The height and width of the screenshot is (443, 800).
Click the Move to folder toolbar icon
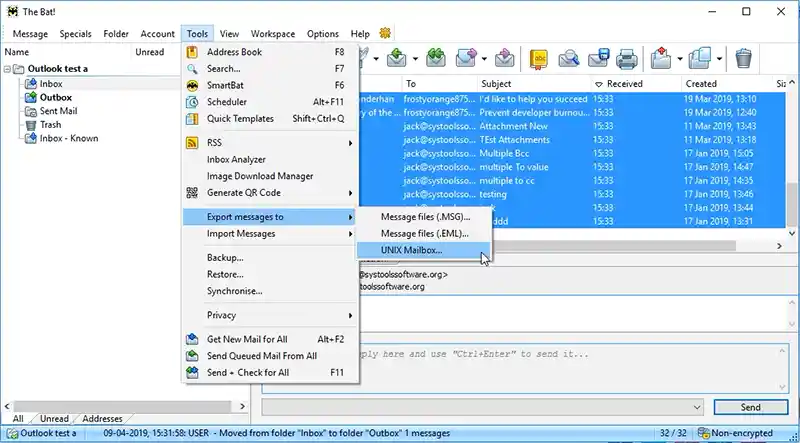click(661, 58)
